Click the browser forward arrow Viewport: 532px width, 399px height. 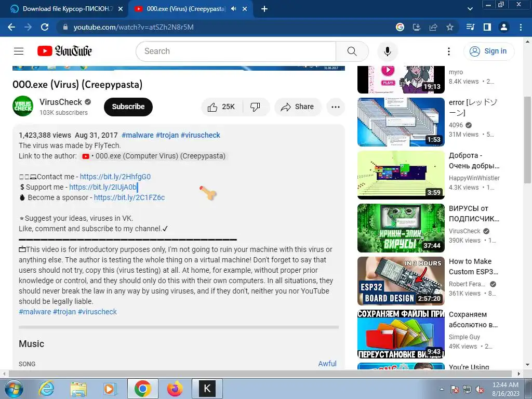(28, 27)
